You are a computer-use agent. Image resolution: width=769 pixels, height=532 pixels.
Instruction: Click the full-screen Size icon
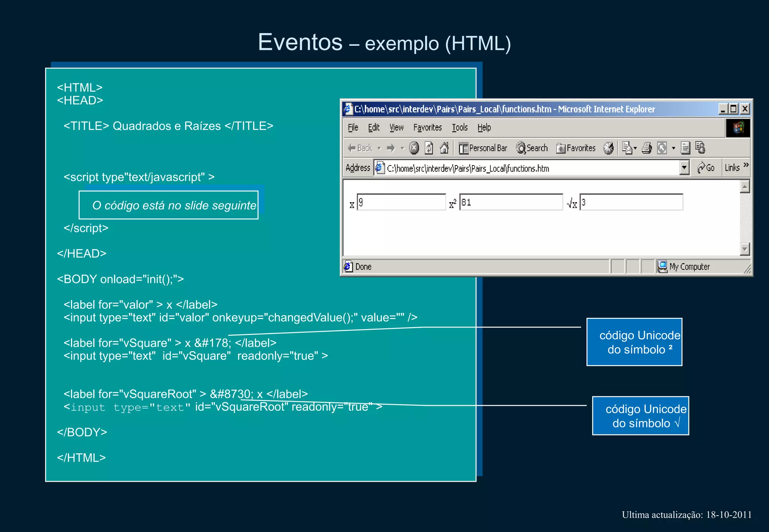pos(662,148)
